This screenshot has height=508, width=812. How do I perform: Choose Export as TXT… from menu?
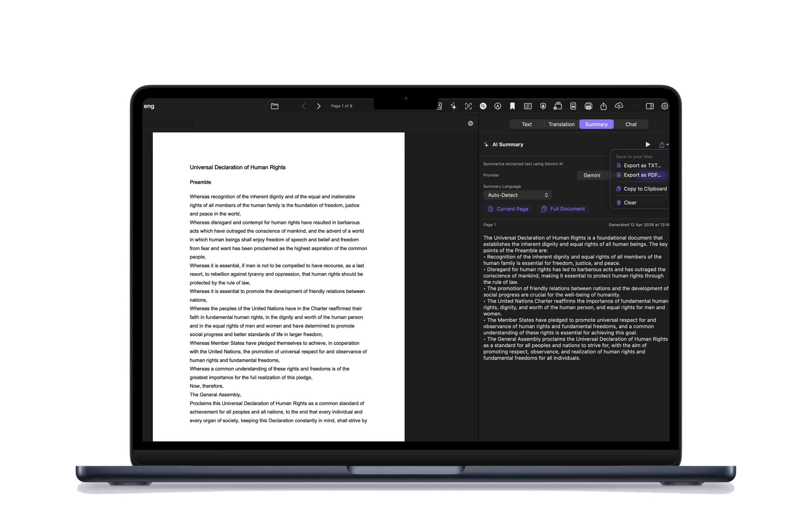642,165
